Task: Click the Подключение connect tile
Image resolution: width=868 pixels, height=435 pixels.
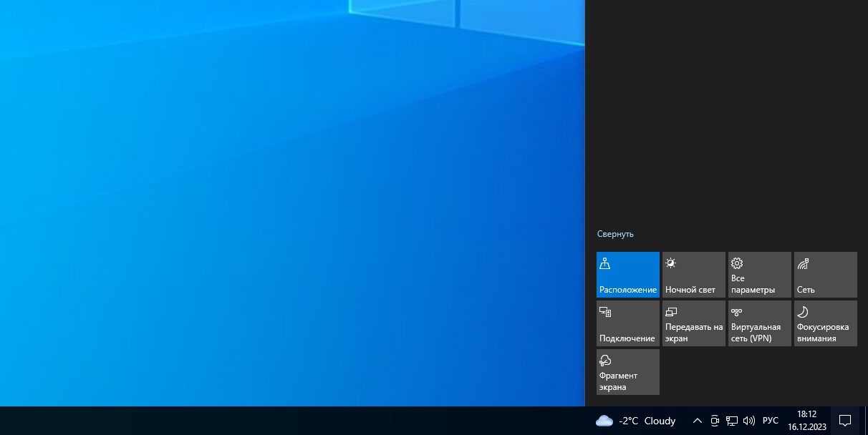Action: 627,323
